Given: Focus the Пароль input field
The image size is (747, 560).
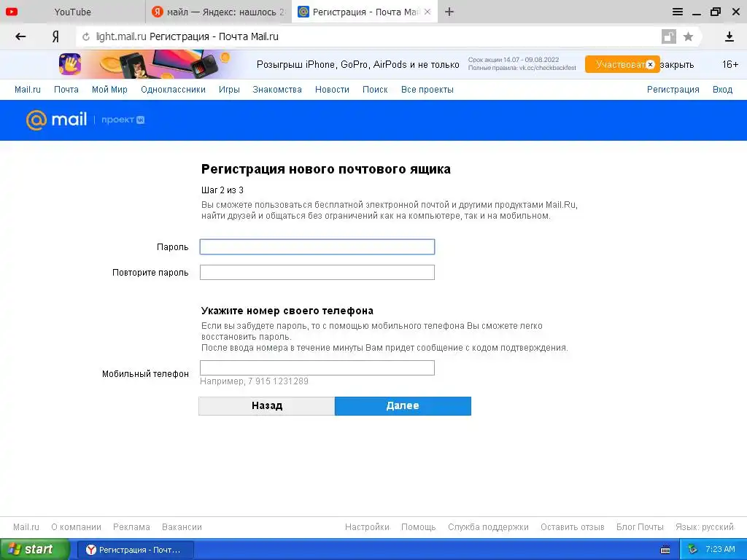Looking at the screenshot, I should click(x=317, y=246).
